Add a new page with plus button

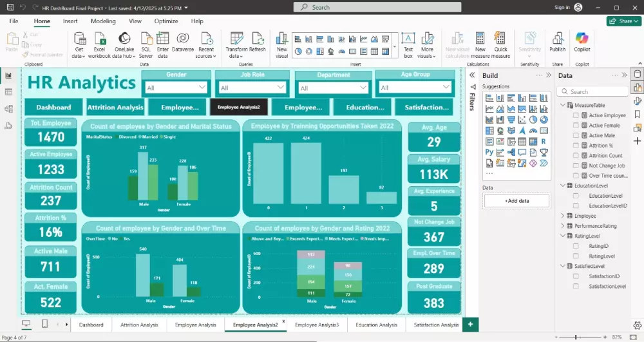point(470,325)
